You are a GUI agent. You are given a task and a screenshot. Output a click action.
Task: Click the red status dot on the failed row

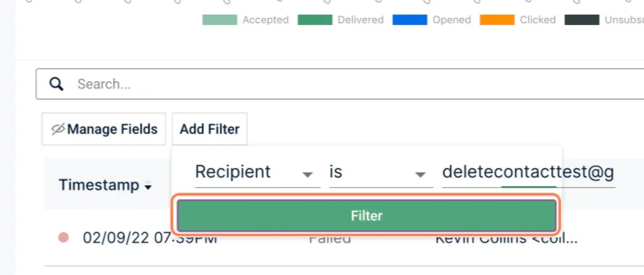tap(64, 237)
